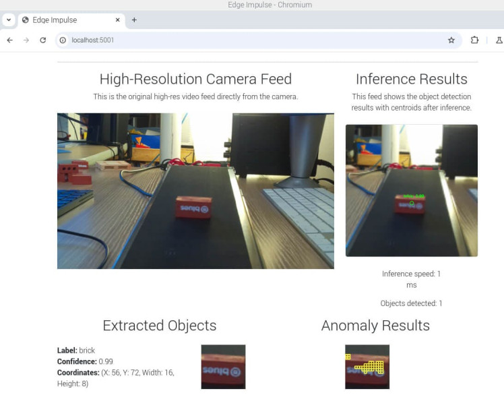This screenshot has width=504, height=420.
Task: Click the camera feed description sentence
Action: pos(195,96)
